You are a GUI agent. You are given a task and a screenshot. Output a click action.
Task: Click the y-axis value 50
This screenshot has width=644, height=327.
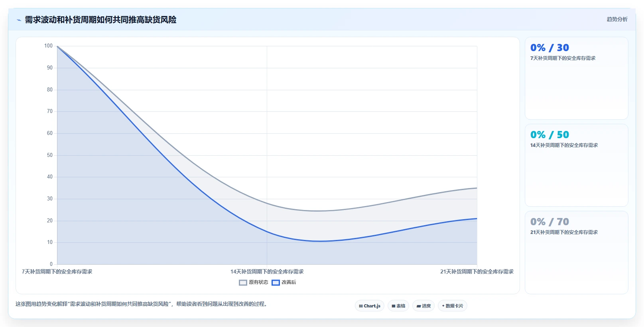click(50, 155)
